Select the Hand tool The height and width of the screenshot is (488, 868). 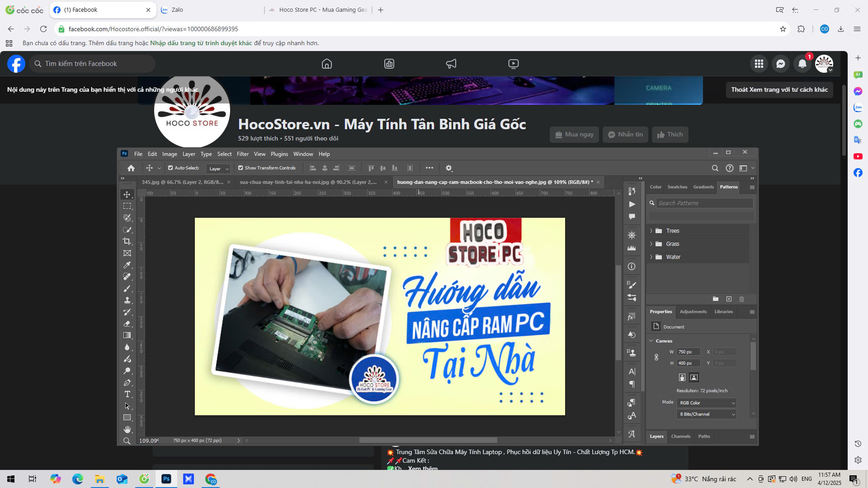127,429
